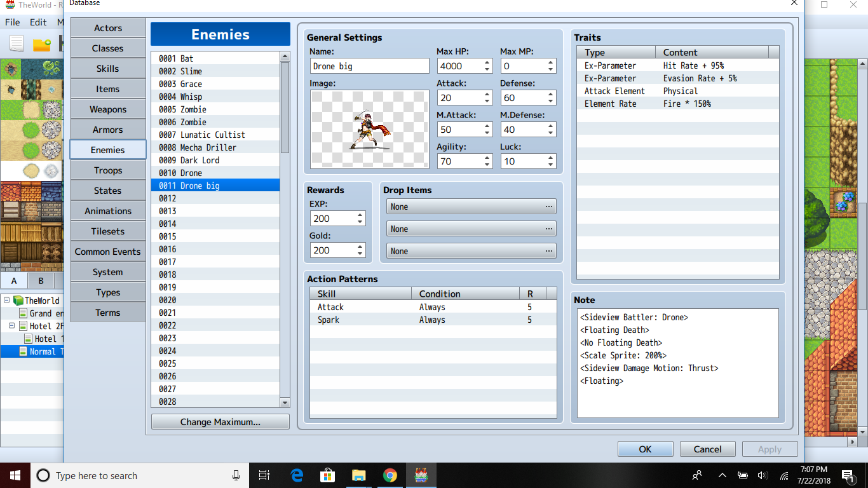This screenshot has width=868, height=488.
Task: Launch Microsoft Edge from taskbar
Action: pos(297,475)
